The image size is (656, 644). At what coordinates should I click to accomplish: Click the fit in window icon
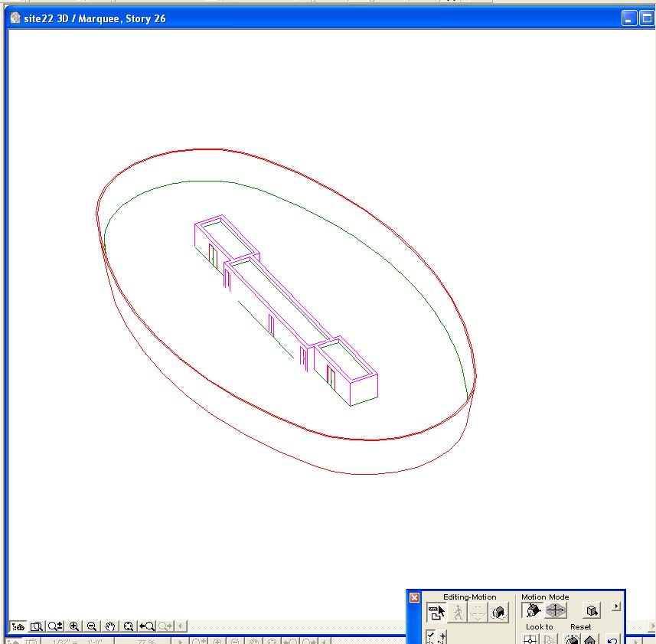(128, 626)
